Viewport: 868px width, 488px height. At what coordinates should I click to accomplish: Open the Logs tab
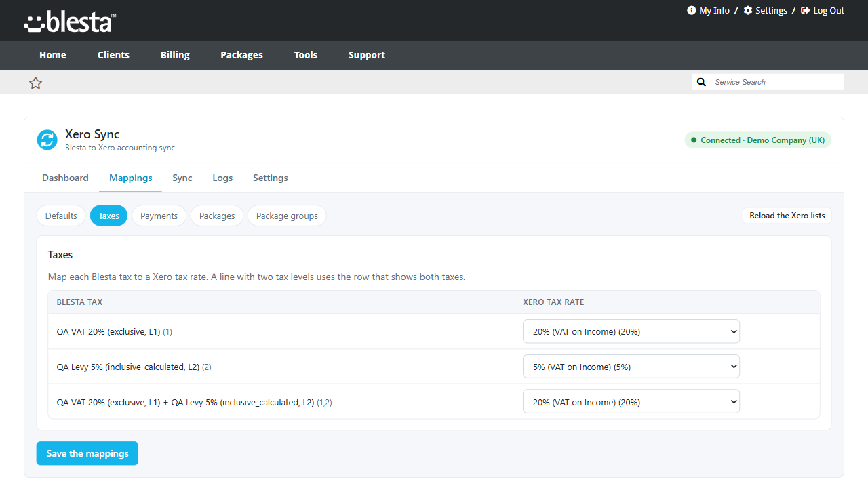coord(222,178)
